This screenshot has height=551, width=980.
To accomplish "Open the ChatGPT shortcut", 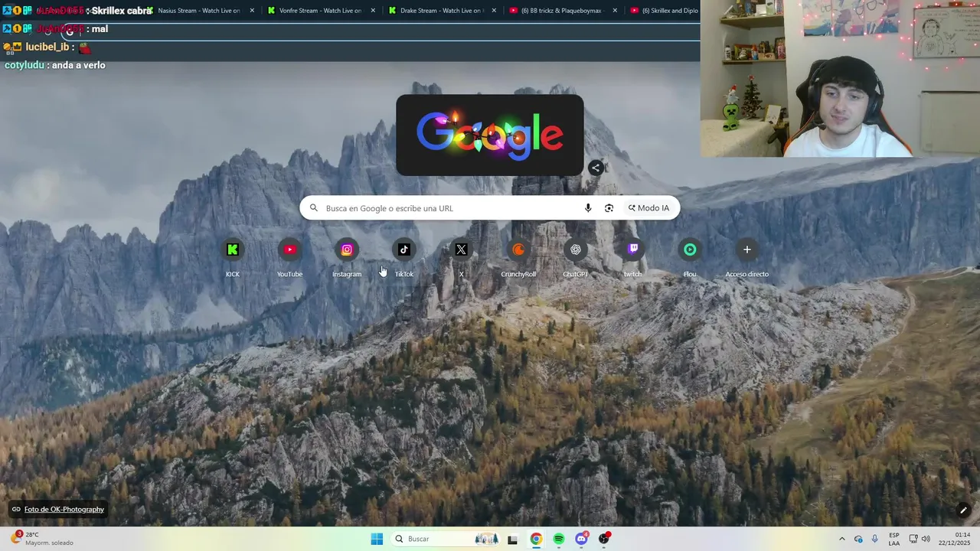I will 576,258.
